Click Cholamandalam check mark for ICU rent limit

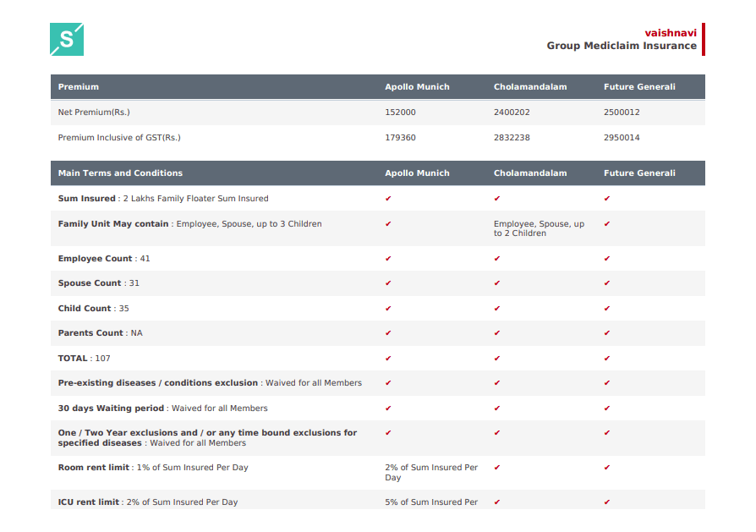pyautogui.click(x=497, y=502)
